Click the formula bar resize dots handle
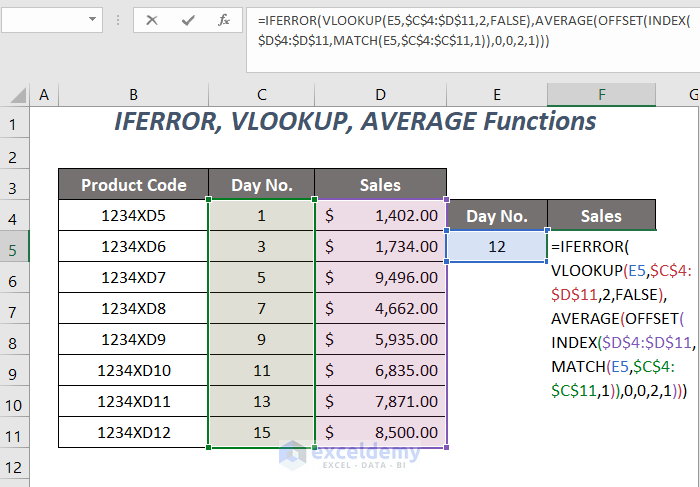This screenshot has width=700, height=487. [118, 19]
